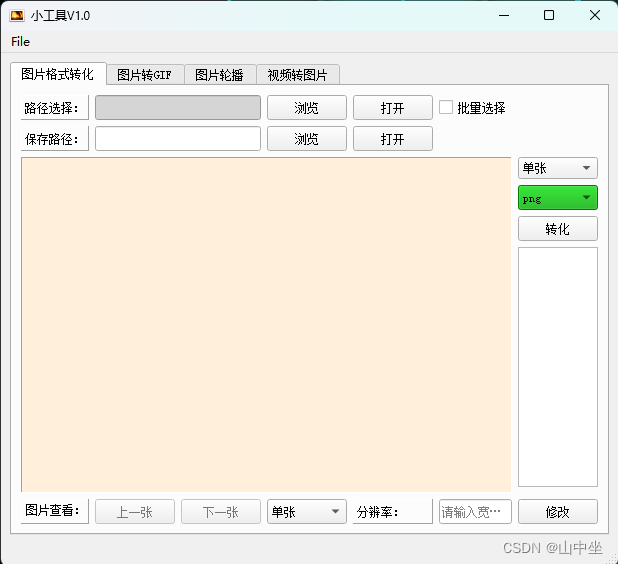Click 打开 button in 路径选择 row

393,107
